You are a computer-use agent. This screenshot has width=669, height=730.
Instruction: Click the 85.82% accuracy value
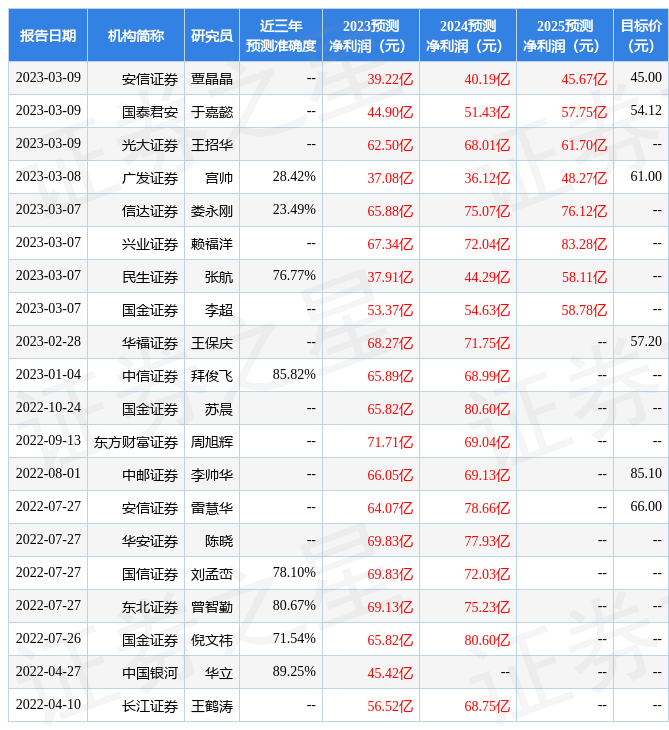[x=294, y=374]
